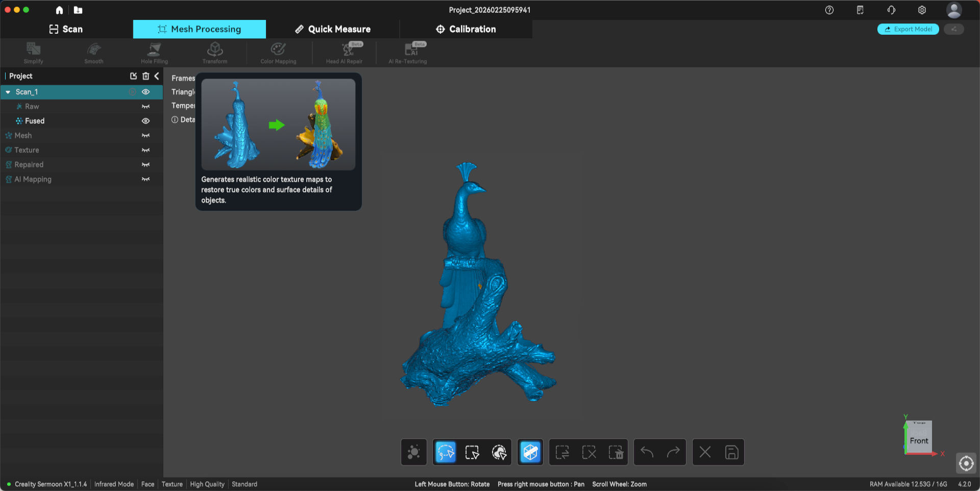The image size is (980, 491).
Task: Click the Export Model button
Action: pyautogui.click(x=908, y=29)
